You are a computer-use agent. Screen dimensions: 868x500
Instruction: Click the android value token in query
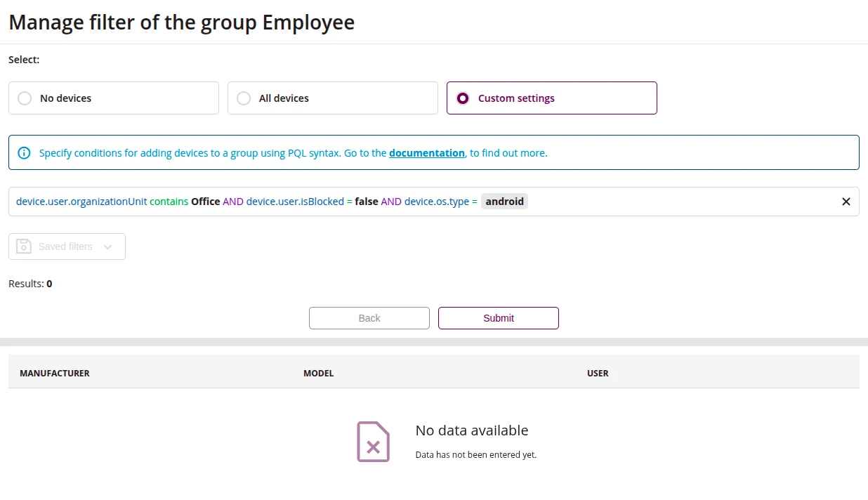(505, 202)
